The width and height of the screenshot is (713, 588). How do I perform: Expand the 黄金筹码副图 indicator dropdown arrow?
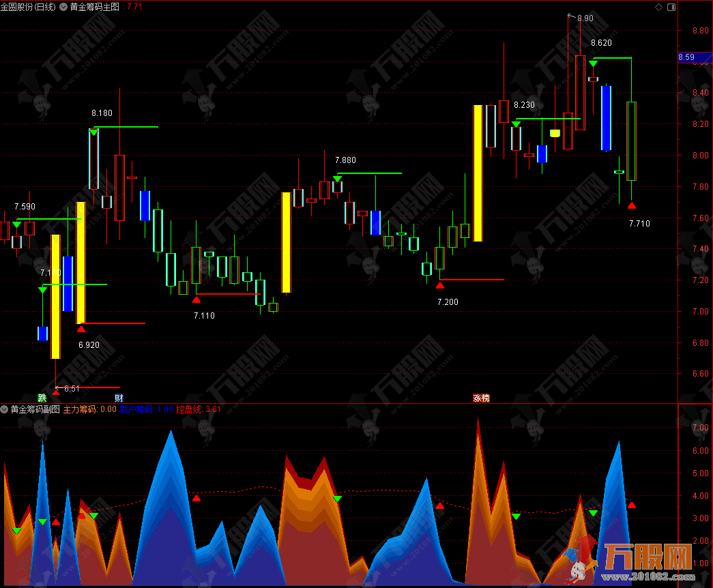point(4,409)
